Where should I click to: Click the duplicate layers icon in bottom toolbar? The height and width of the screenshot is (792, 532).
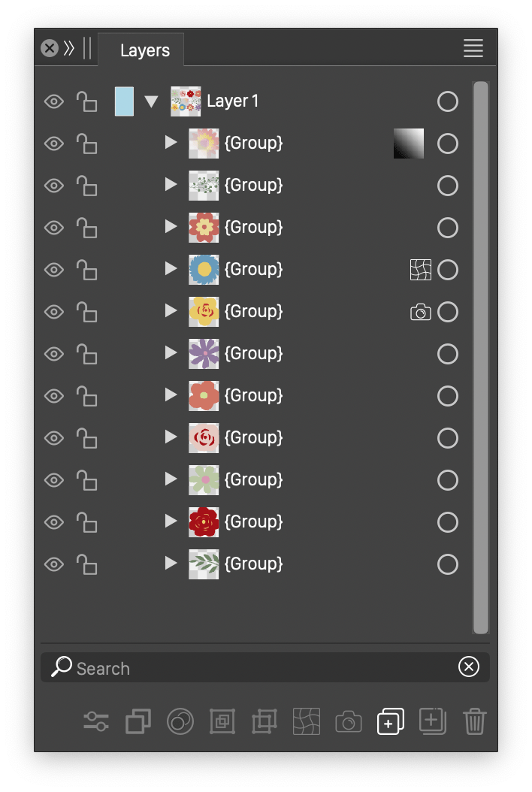pyautogui.click(x=138, y=721)
